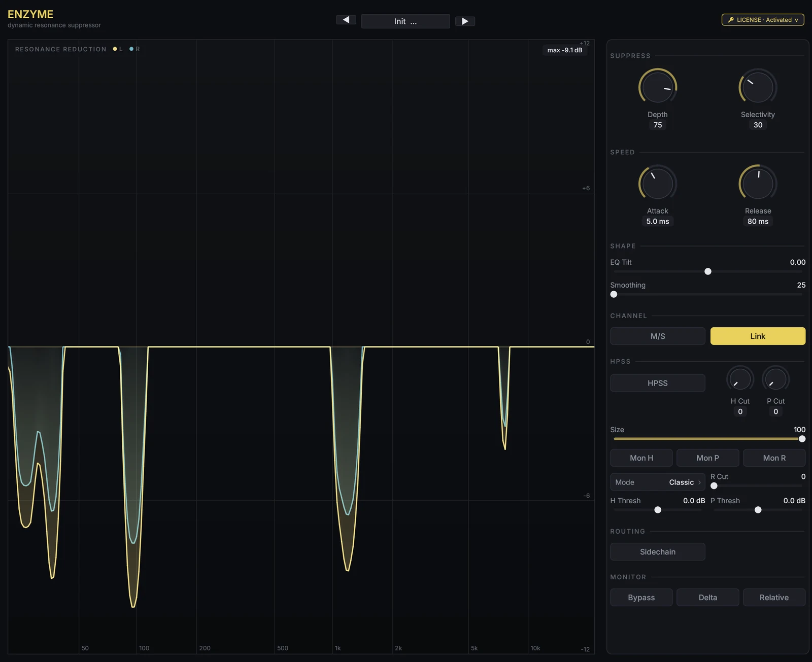Go to previous preset with left arrow

coord(346,20)
